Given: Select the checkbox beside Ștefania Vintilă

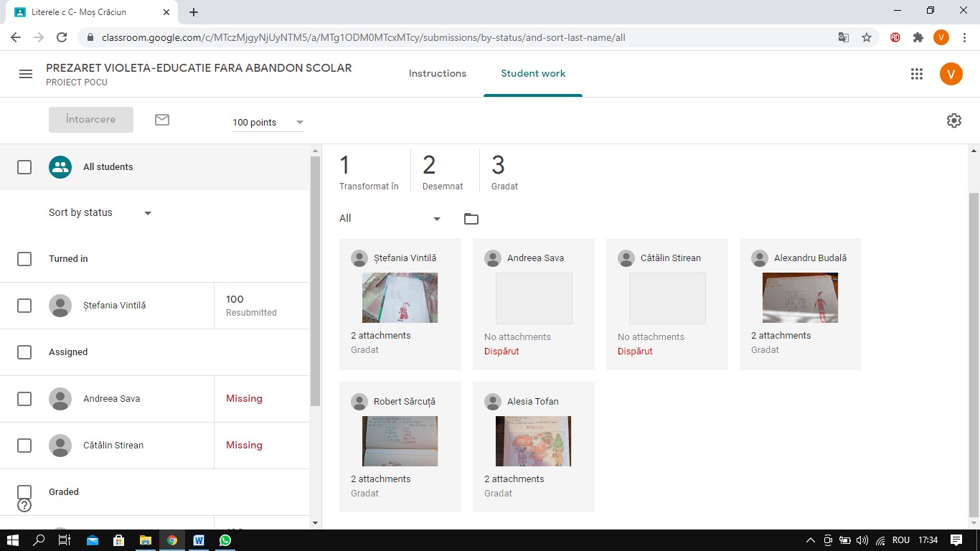Looking at the screenshot, I should pos(24,306).
